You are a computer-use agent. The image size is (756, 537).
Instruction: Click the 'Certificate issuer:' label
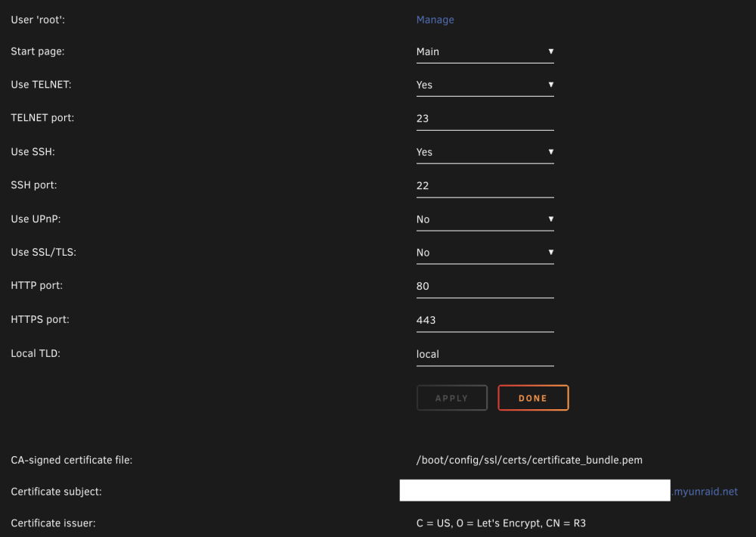(53, 523)
